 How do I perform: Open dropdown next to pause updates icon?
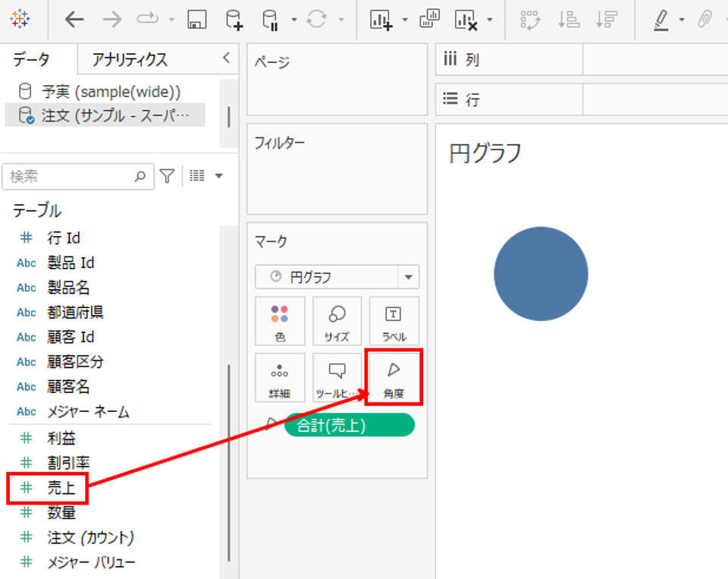294,20
